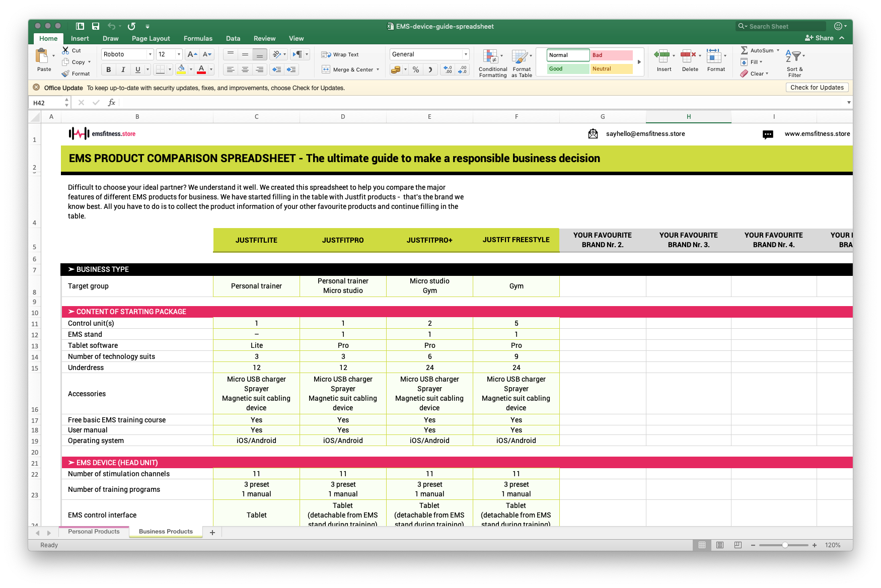This screenshot has width=881, height=588.
Task: Click the Format cells icon
Action: 714,56
